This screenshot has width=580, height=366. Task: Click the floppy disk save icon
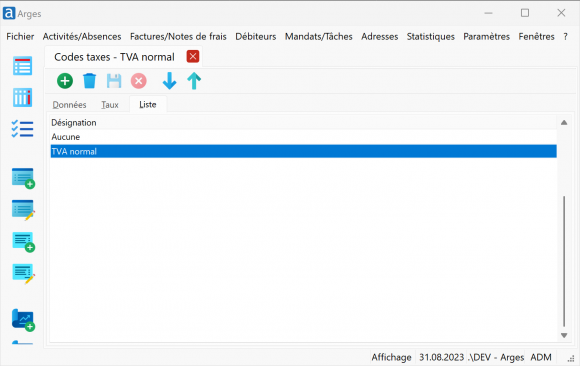pos(114,81)
